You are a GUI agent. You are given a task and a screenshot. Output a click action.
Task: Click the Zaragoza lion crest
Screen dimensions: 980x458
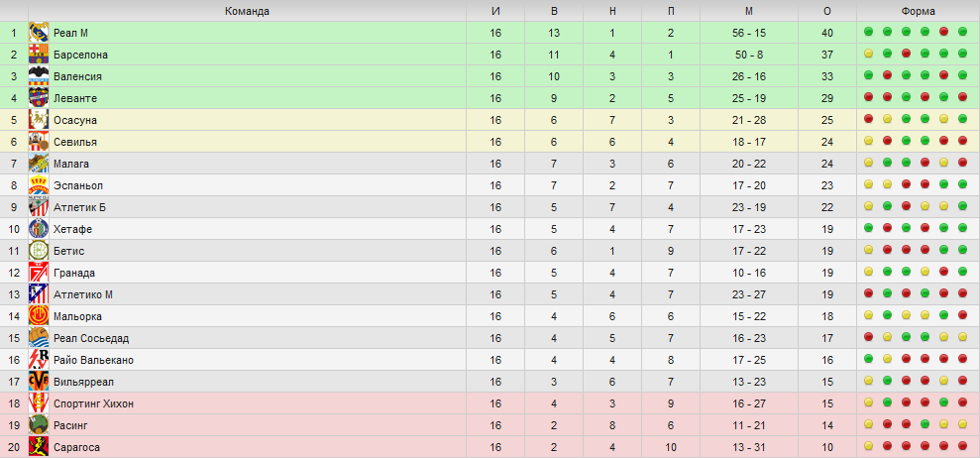pyautogui.click(x=39, y=447)
